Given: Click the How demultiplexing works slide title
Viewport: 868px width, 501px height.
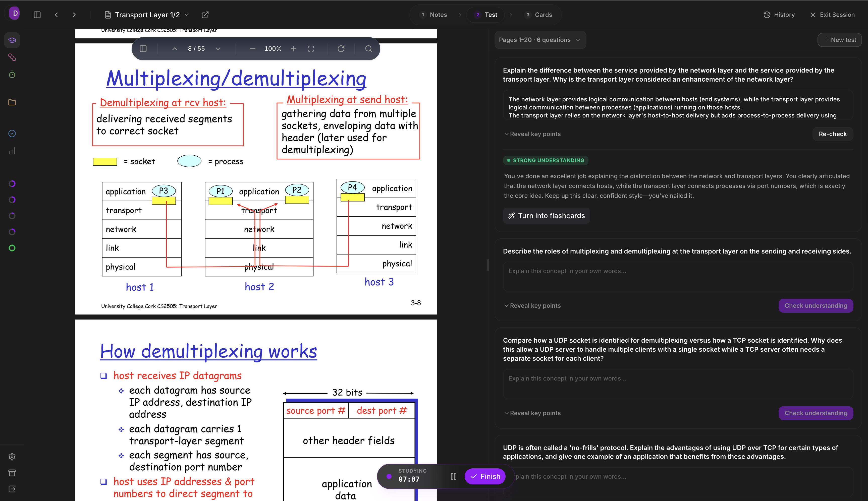Looking at the screenshot, I should click(x=209, y=351).
